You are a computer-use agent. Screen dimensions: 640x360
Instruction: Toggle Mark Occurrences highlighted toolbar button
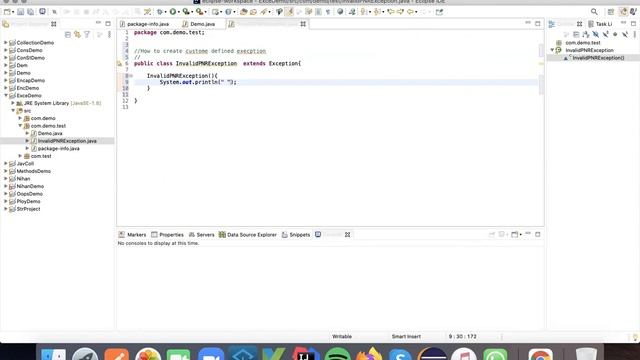pos(290,12)
